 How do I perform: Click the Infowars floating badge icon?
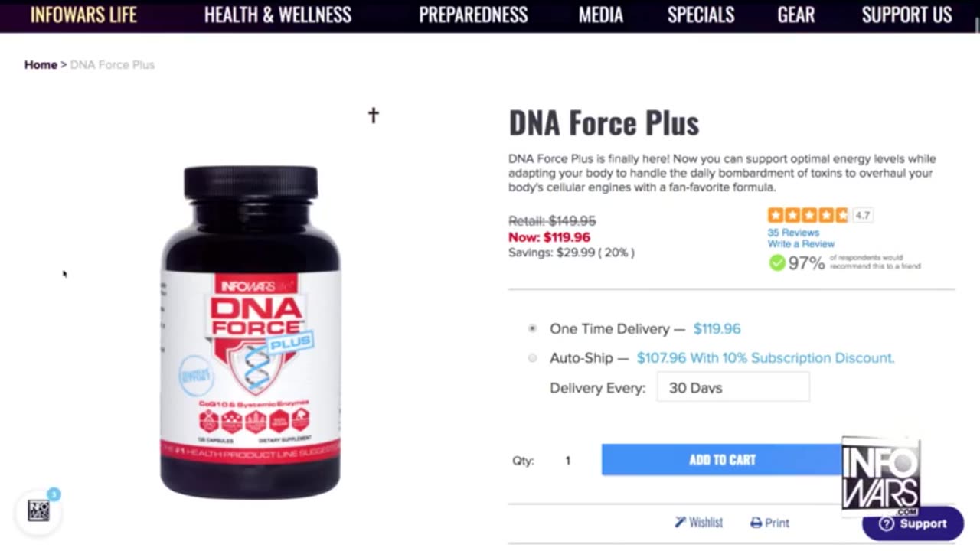[38, 510]
